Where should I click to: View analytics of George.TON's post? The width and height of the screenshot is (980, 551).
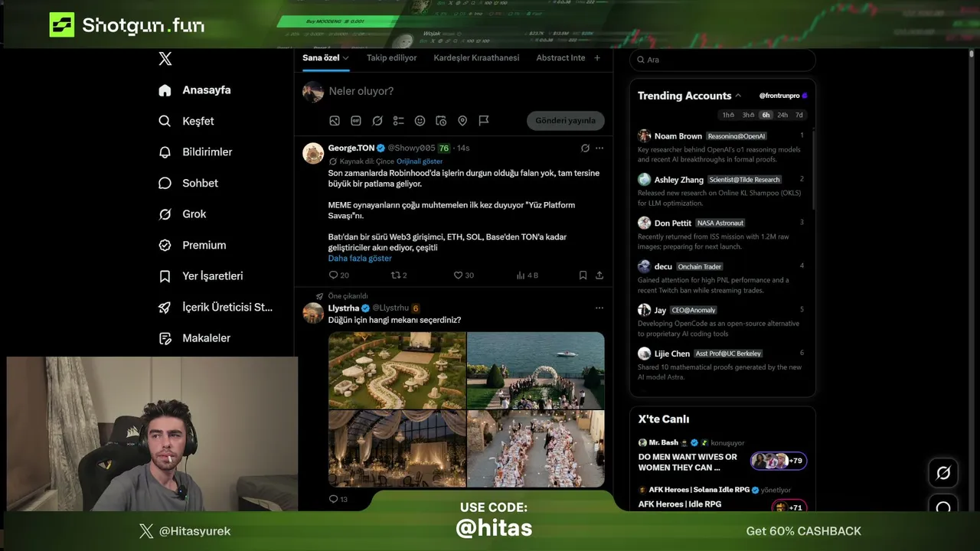point(528,275)
